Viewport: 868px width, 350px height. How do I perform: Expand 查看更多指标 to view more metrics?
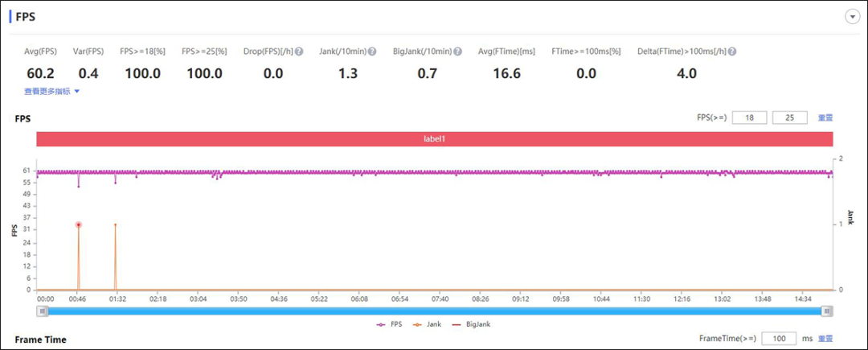[x=52, y=92]
